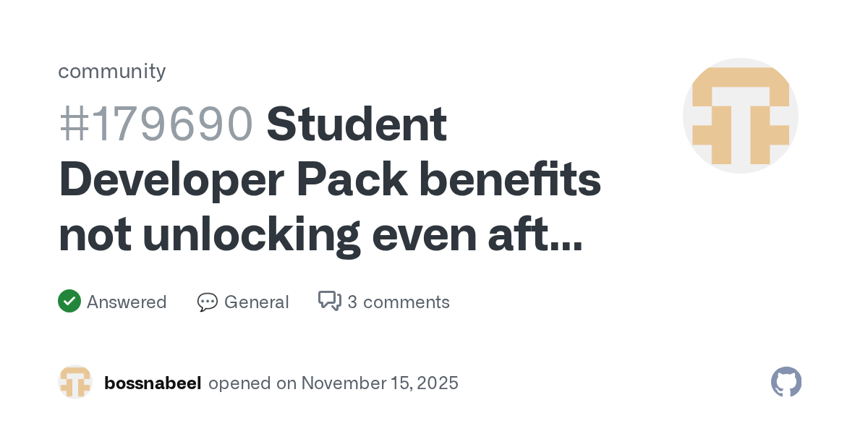
Task: Click the word "Student" in the title
Action: click(357, 124)
